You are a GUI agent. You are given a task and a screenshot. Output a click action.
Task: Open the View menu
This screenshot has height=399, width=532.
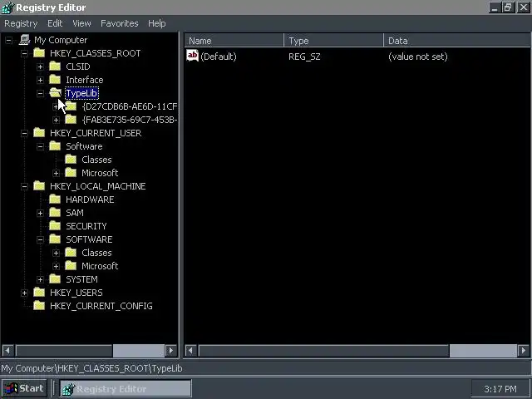pos(81,23)
